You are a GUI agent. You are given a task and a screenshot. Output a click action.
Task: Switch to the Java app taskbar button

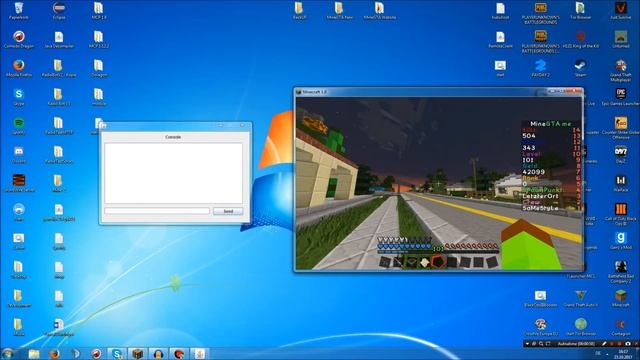(x=200, y=353)
